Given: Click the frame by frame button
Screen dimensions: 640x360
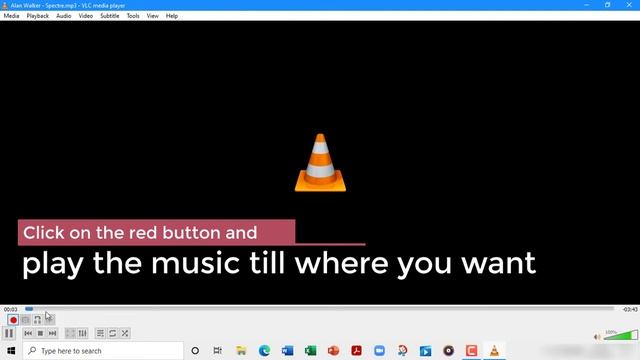Looking at the screenshot, I should 49,320.
